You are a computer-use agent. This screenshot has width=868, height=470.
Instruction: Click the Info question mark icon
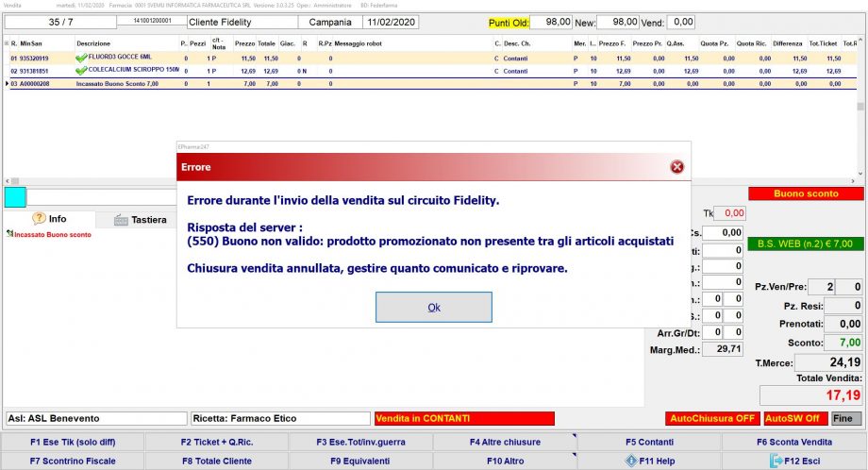click(x=39, y=219)
